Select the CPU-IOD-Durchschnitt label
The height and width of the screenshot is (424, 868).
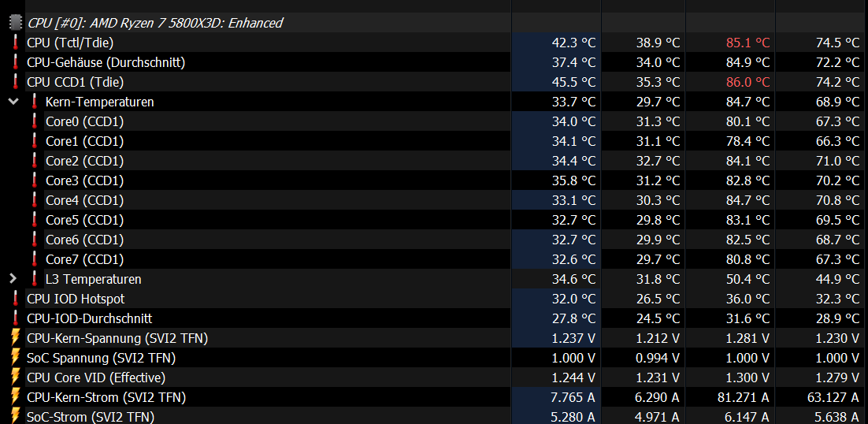pyautogui.click(x=90, y=318)
